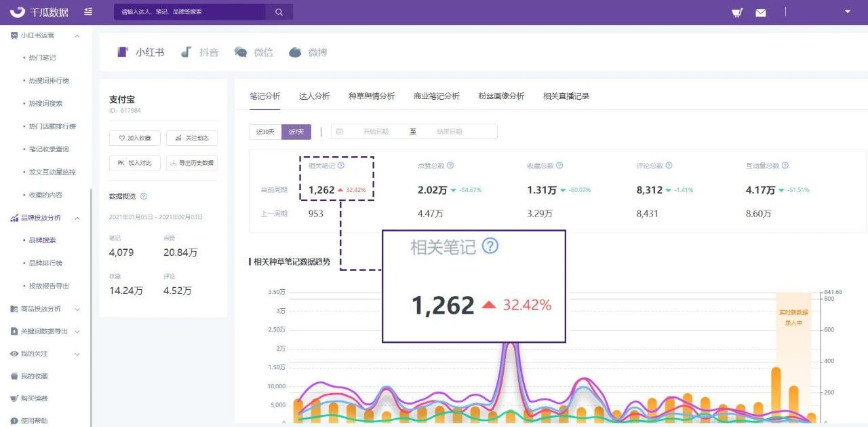Expand the 我的关注 section chevron

pos(77,354)
